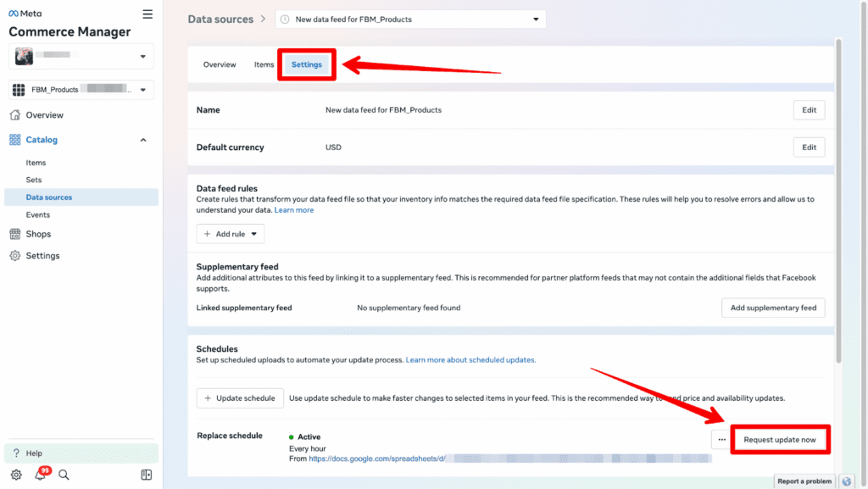Open Items under Catalog
The height and width of the screenshot is (489, 868).
point(36,163)
